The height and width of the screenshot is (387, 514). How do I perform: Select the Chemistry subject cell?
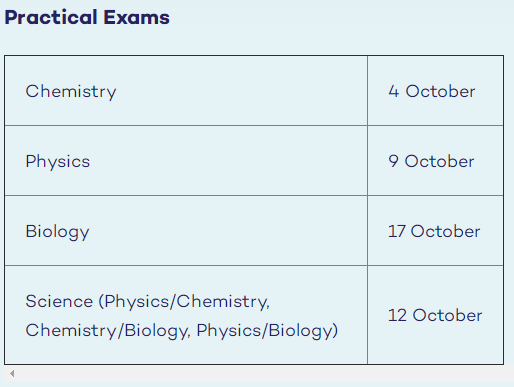point(186,91)
